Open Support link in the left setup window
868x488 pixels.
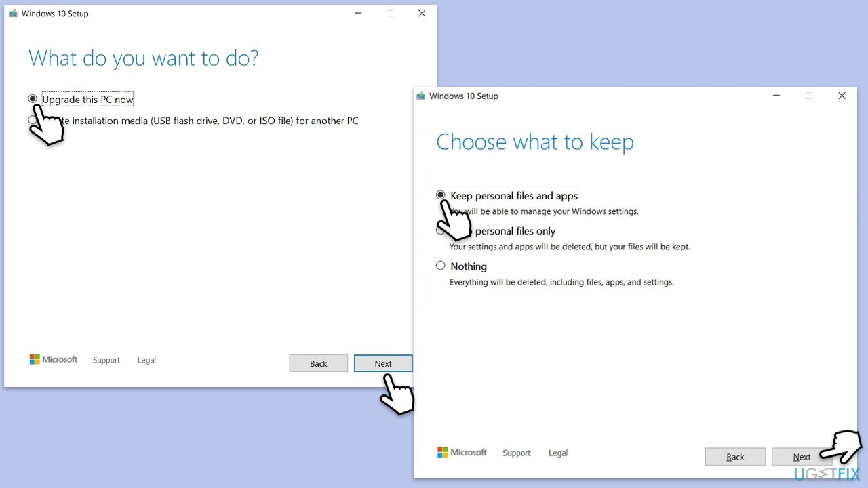tap(106, 360)
